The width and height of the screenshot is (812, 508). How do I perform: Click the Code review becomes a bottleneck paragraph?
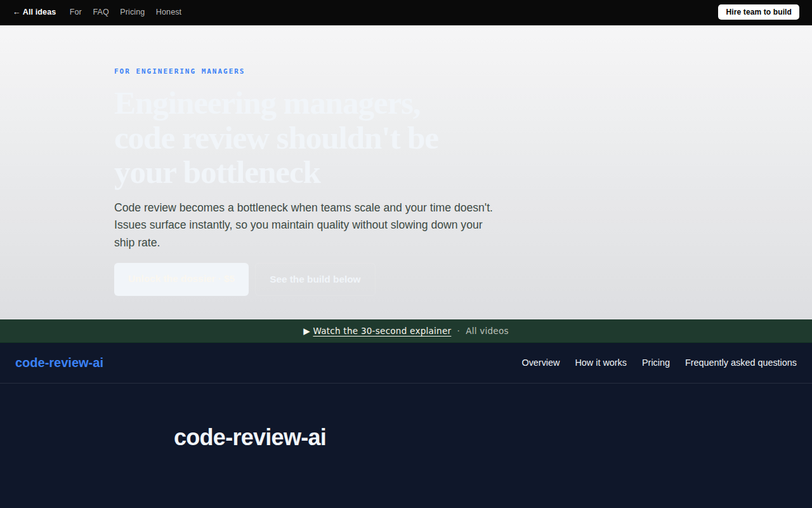click(304, 225)
